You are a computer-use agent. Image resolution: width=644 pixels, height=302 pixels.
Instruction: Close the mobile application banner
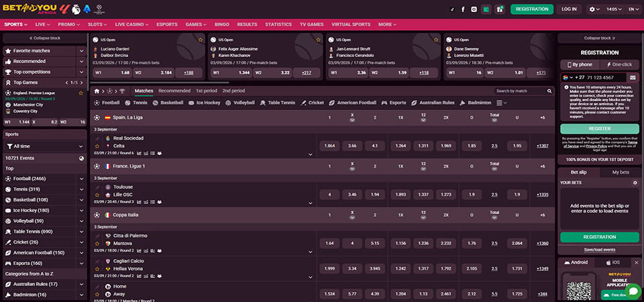[x=636, y=262]
